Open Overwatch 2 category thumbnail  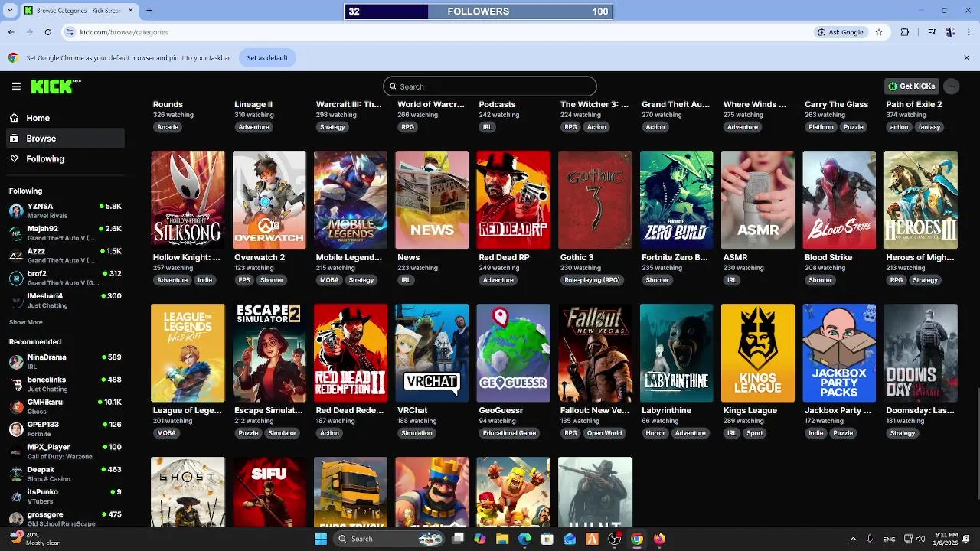(x=269, y=200)
